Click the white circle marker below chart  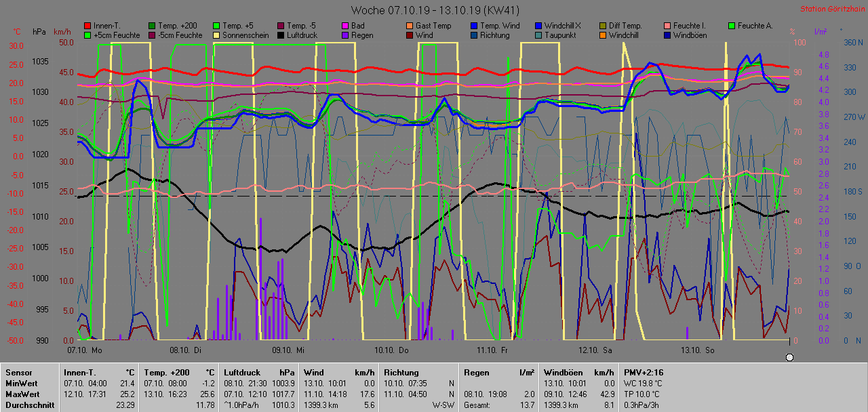tap(789, 357)
